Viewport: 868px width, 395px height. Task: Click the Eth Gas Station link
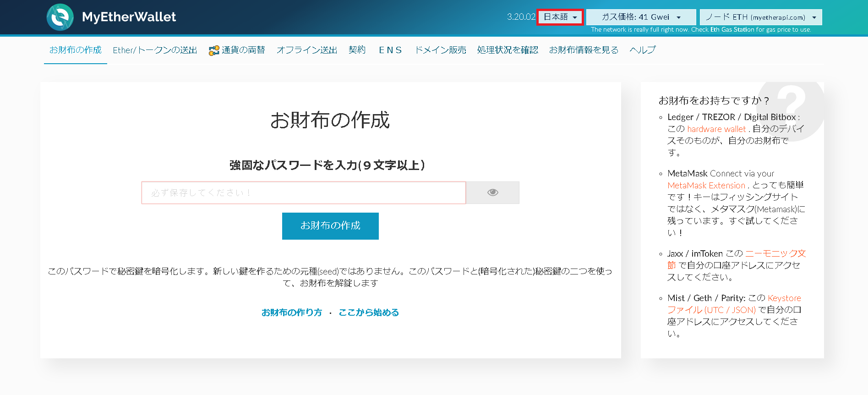point(732,30)
